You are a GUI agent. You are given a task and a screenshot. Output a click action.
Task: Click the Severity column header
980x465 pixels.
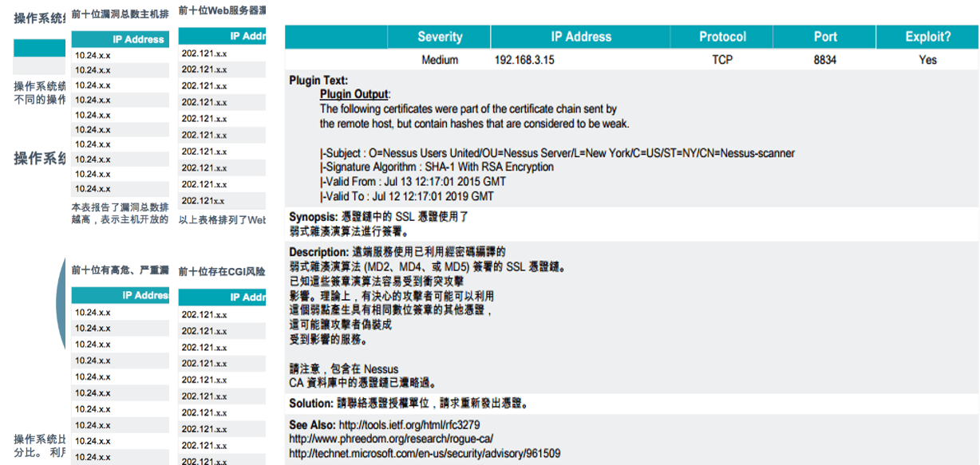(x=440, y=37)
